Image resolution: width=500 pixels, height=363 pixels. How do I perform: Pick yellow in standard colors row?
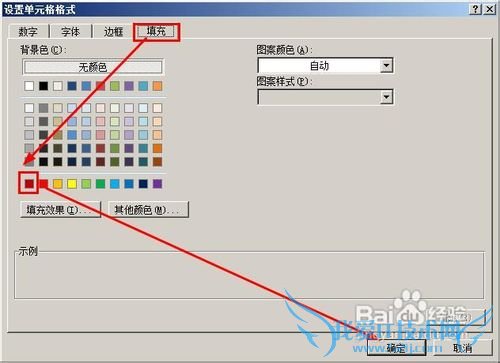point(72,184)
